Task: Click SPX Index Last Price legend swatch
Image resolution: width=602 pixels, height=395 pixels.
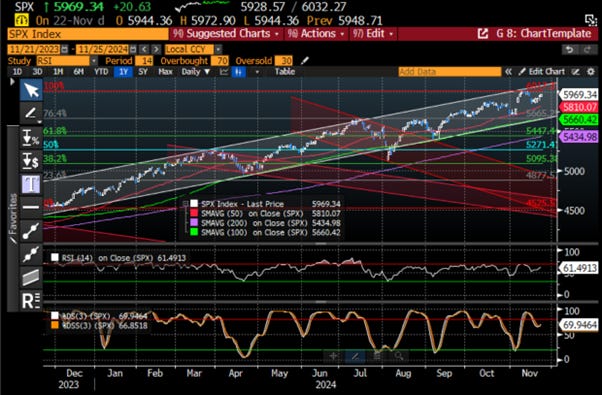Action: [194, 204]
